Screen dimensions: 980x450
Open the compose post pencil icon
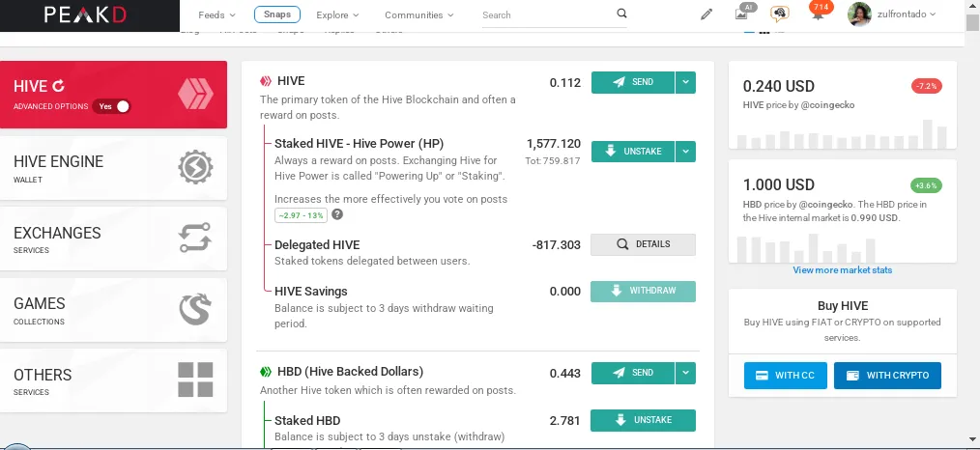pos(706,14)
